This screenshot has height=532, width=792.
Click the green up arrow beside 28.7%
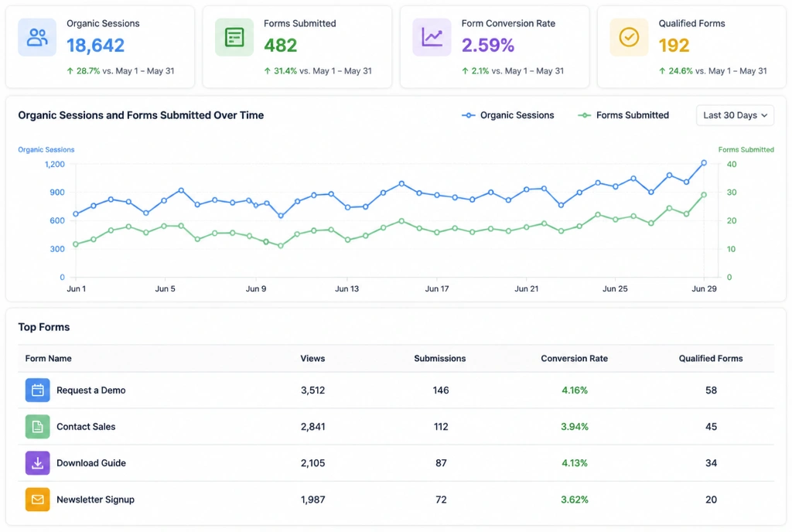point(70,71)
